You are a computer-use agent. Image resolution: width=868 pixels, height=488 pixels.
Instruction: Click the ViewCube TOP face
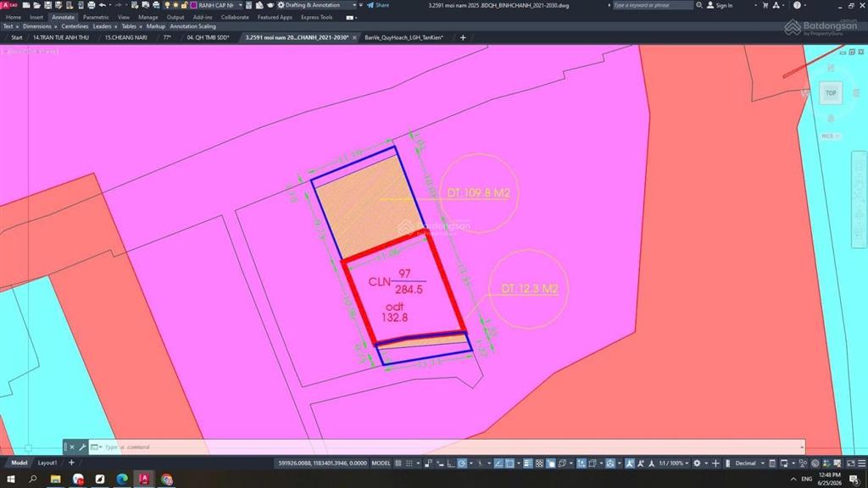[x=831, y=93]
